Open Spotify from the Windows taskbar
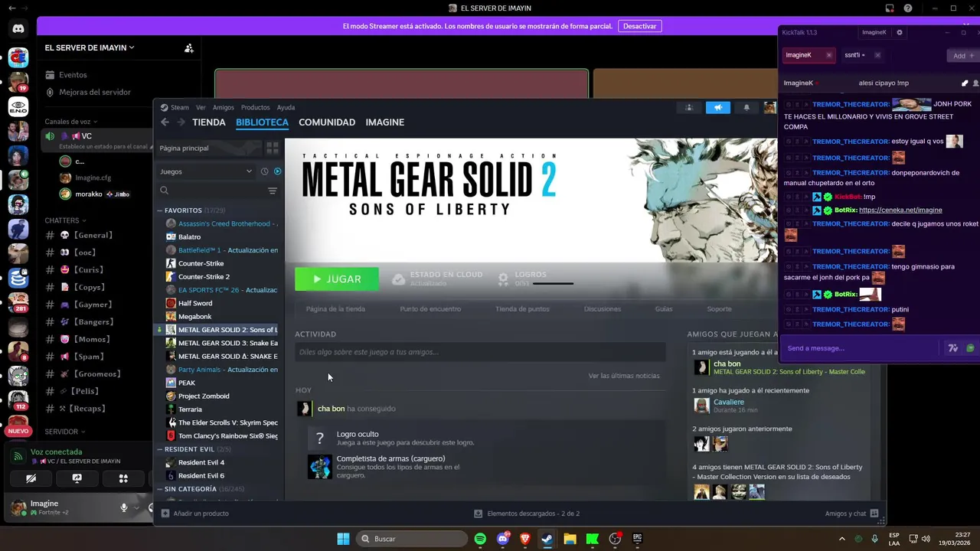 480,539
